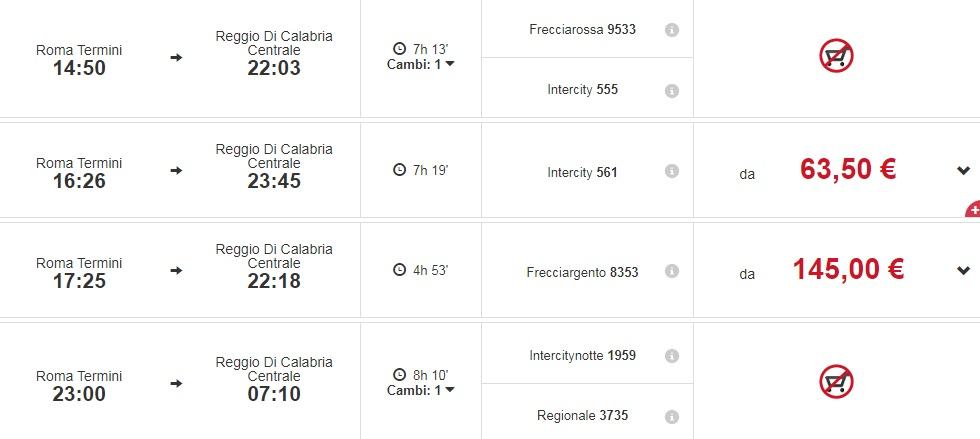This screenshot has width=980, height=439.
Task: Click info icon next to Regionale 3735
Action: click(x=672, y=416)
